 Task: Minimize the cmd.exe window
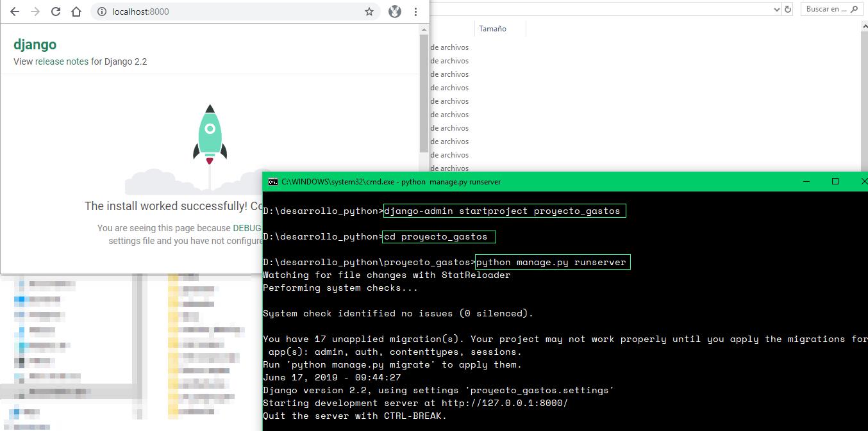[x=806, y=181]
